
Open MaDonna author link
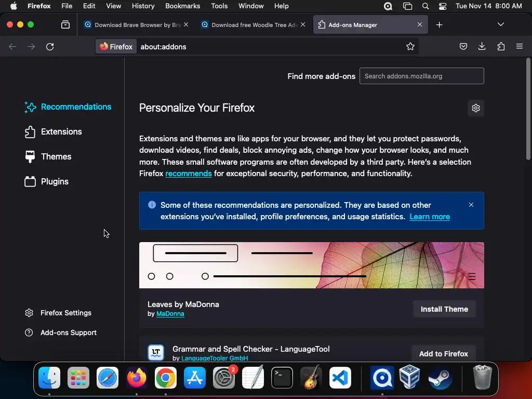tap(170, 314)
